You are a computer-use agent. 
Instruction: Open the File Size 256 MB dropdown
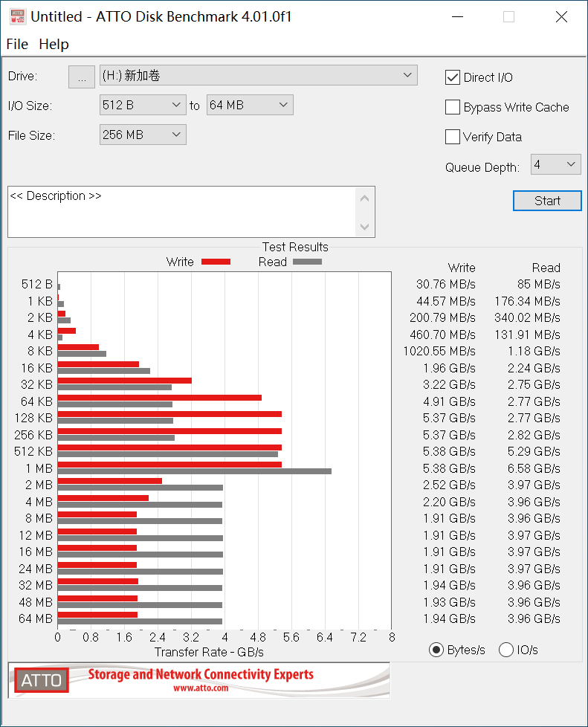143,135
